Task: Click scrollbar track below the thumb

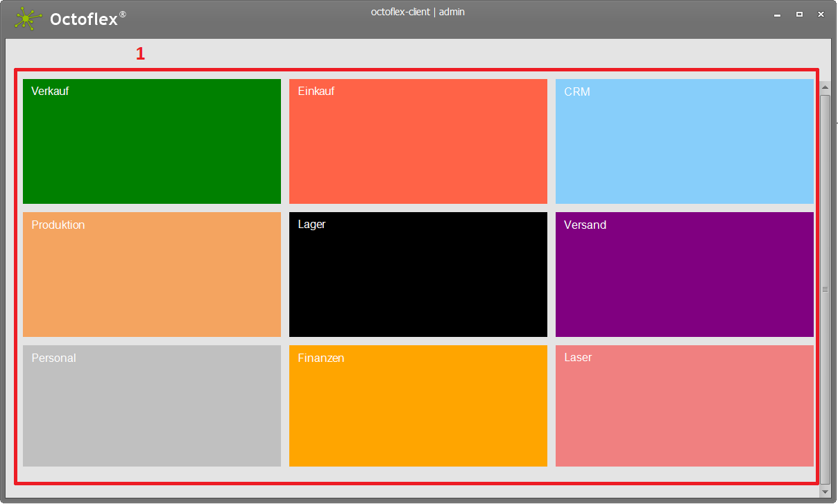Action: point(825,485)
